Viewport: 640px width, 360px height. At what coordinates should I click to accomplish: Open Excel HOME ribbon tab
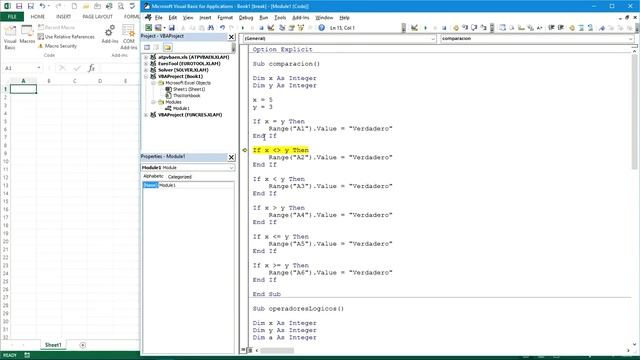point(38,17)
